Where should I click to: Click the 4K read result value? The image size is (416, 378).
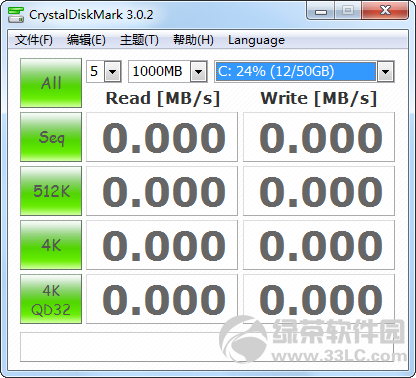pos(162,245)
